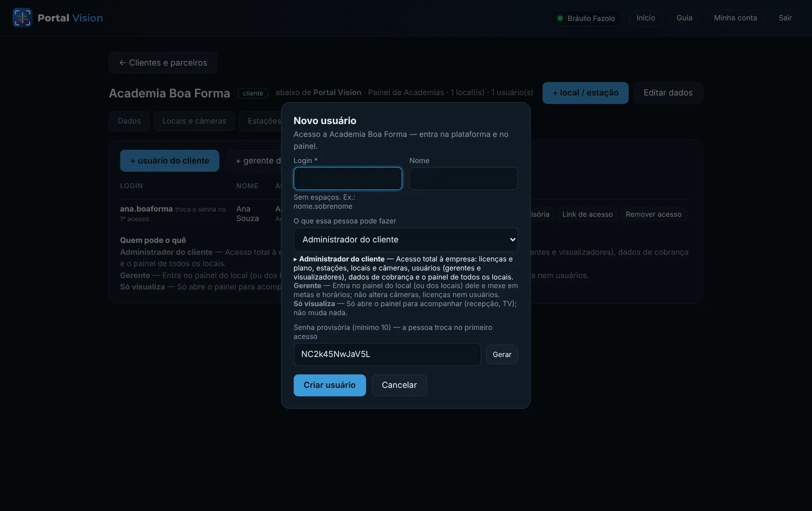Click the Portal Vision brand name text

pos(70,18)
